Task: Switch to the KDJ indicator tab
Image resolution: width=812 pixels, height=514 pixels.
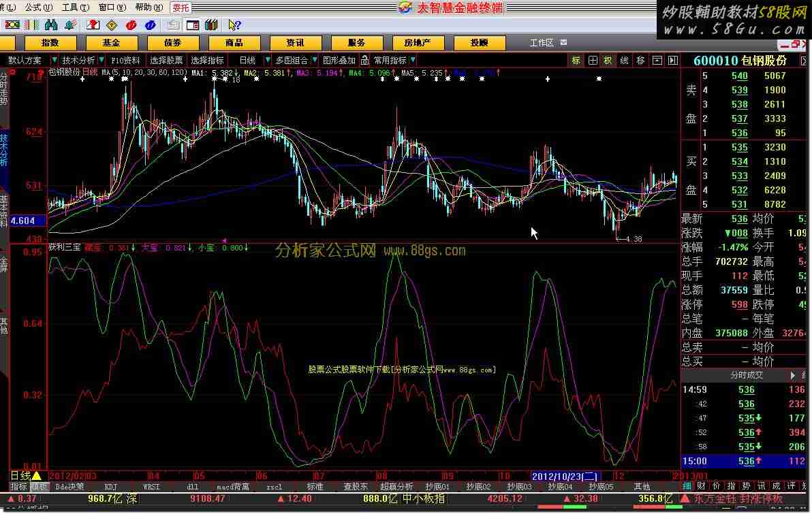Action: tap(111, 487)
